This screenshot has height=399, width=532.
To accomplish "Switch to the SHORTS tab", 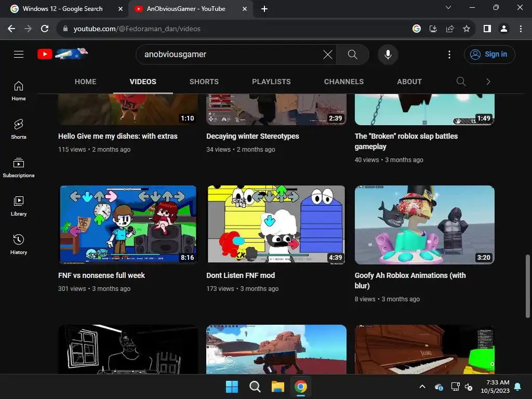I will pos(204,82).
